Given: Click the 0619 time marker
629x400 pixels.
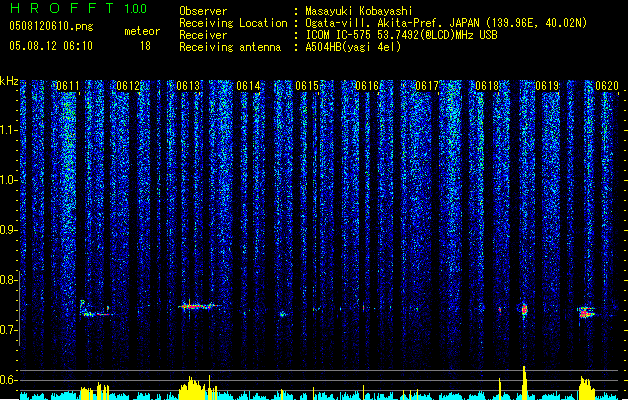Looking at the screenshot, I should coord(547,86).
